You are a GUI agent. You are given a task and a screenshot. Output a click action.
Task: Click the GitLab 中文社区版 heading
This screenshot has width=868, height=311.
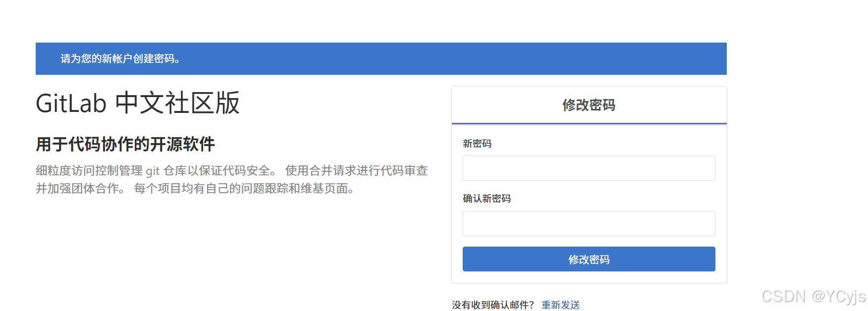coord(138,103)
